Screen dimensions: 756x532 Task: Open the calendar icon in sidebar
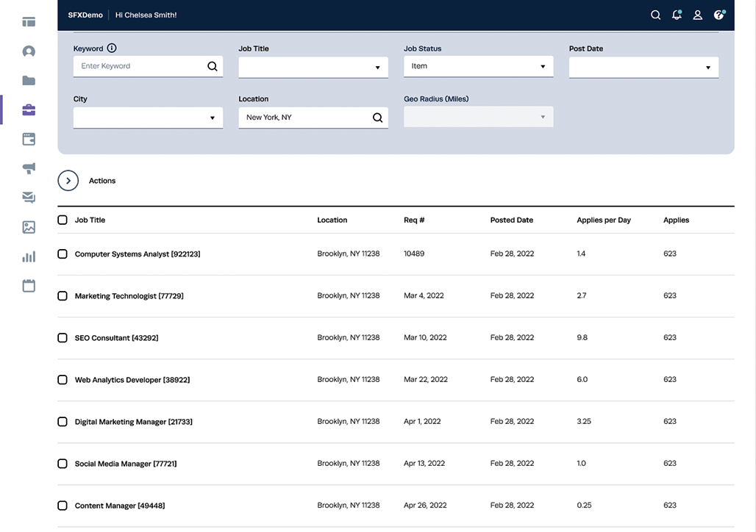(29, 286)
